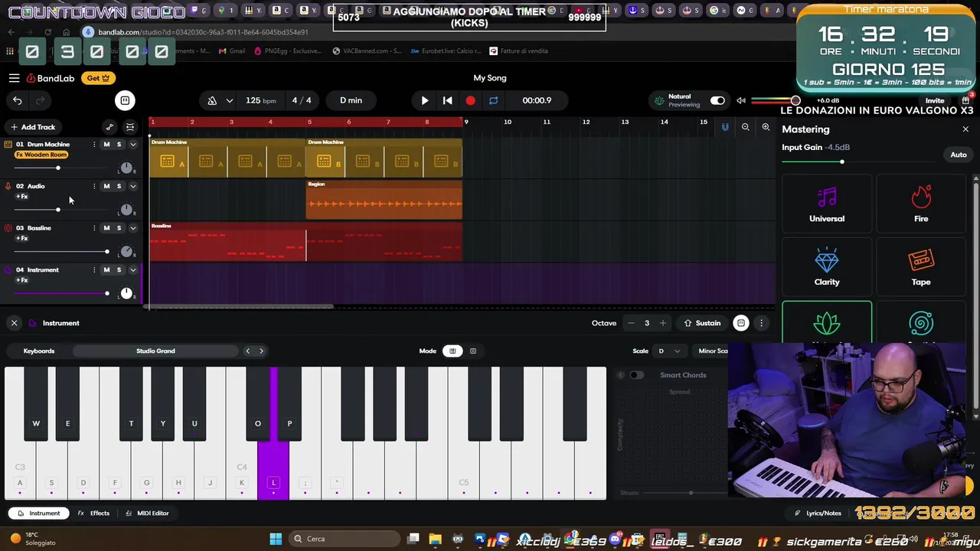Open the Fx Wooden Room effect chip
The image size is (980, 551).
42,155
